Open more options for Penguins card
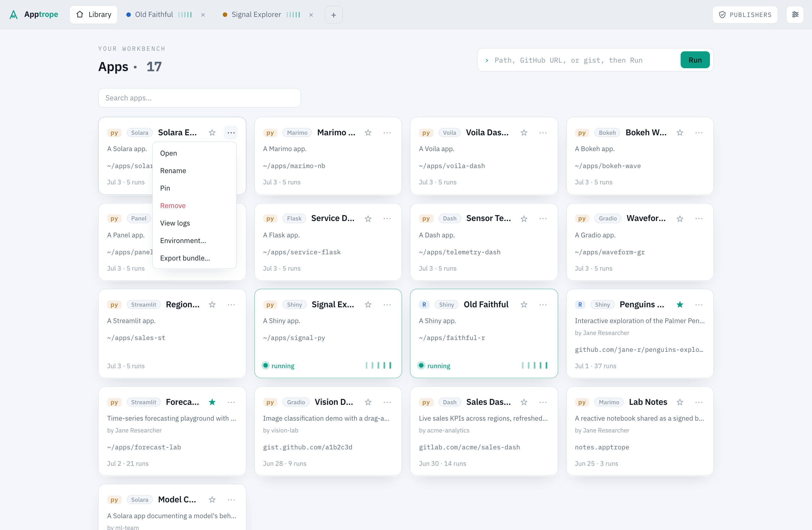The width and height of the screenshot is (812, 530). click(699, 304)
